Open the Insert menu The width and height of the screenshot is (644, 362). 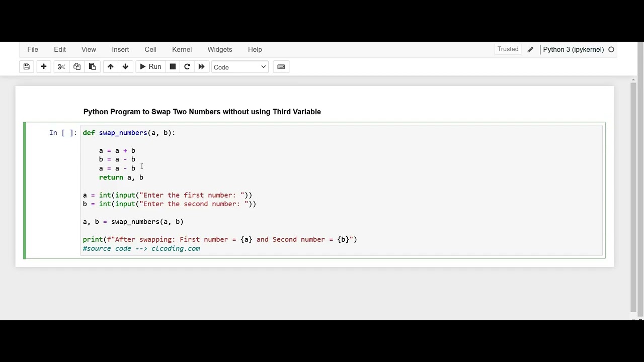pos(120,49)
